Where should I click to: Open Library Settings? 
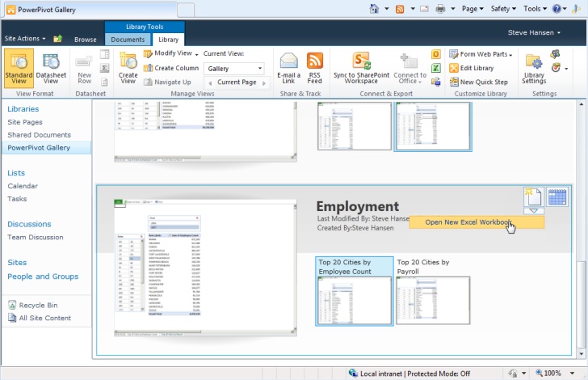tap(534, 69)
